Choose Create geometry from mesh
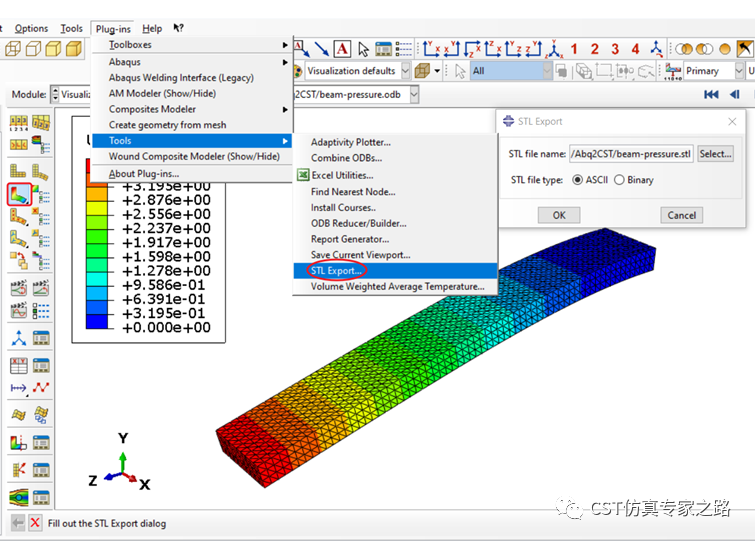Screen dimensions: 755x541 pos(192,125)
